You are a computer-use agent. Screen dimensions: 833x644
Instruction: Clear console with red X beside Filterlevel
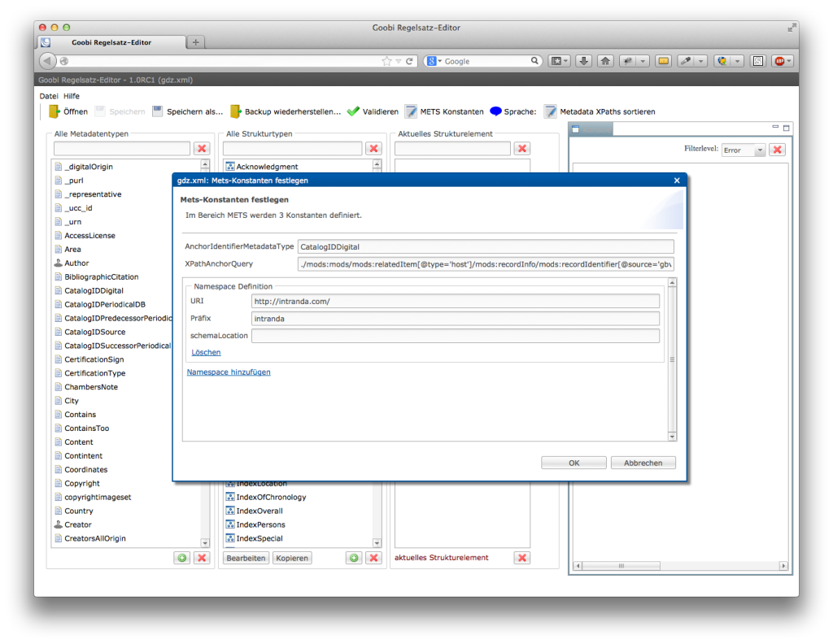(x=777, y=150)
